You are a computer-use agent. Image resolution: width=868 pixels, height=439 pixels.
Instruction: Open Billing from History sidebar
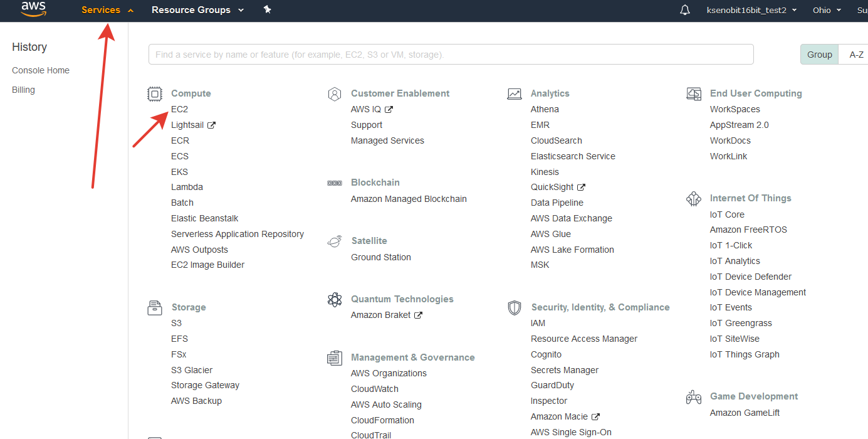tap(23, 90)
